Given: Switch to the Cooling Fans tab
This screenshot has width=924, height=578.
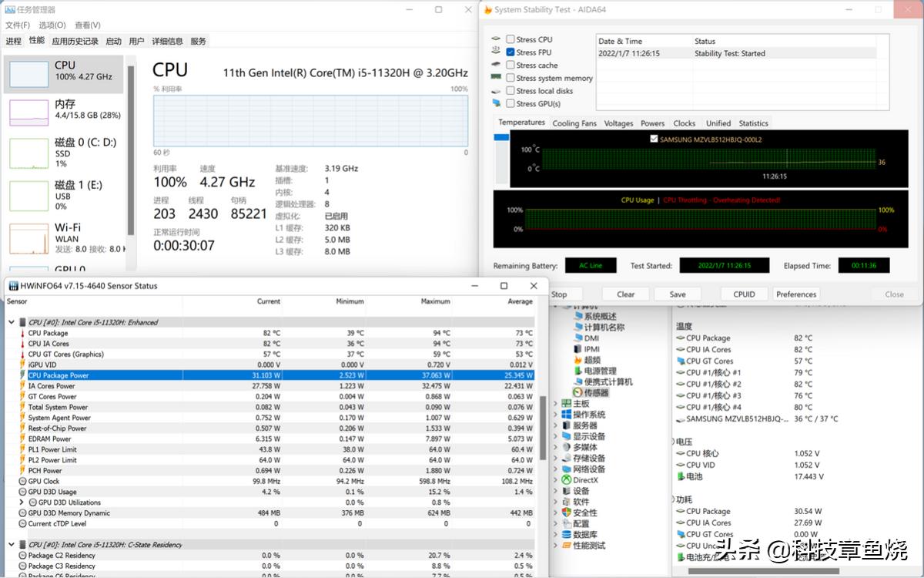Looking at the screenshot, I should pyautogui.click(x=574, y=123).
